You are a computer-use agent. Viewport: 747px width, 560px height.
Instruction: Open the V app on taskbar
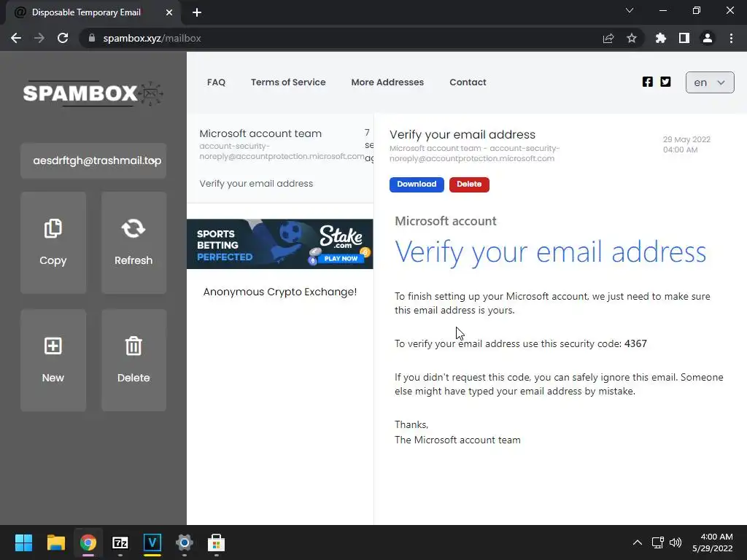pyautogui.click(x=152, y=542)
